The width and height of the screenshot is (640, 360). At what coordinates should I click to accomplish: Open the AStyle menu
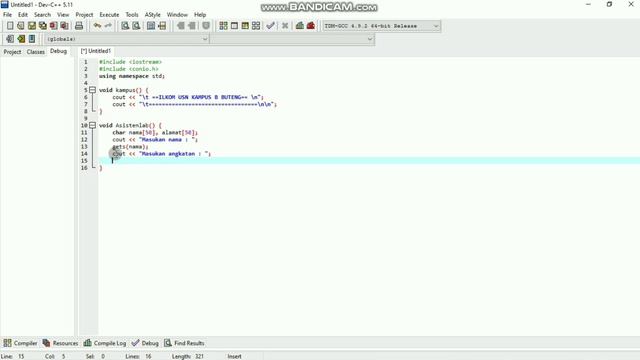coord(153,15)
